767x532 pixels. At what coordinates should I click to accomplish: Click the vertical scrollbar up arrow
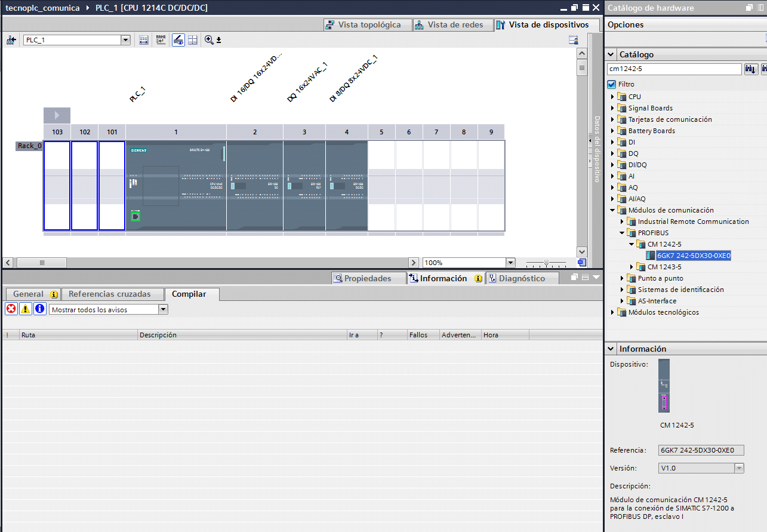pyautogui.click(x=582, y=54)
